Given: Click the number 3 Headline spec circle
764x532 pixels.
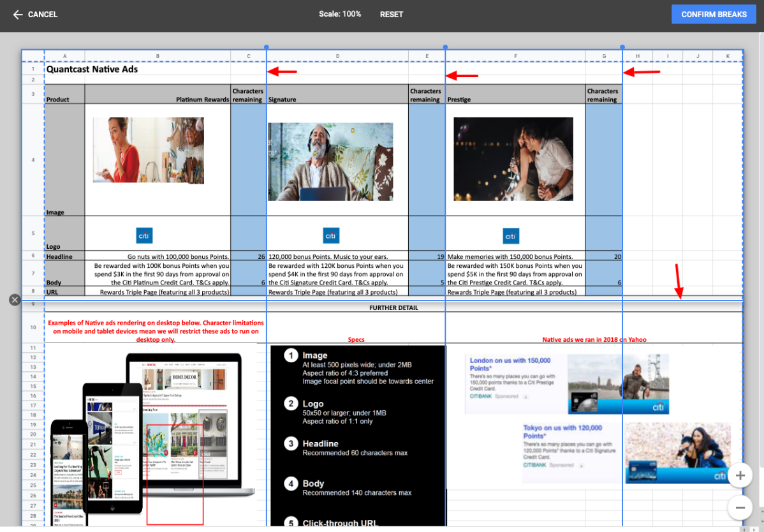Looking at the screenshot, I should pyautogui.click(x=291, y=443).
